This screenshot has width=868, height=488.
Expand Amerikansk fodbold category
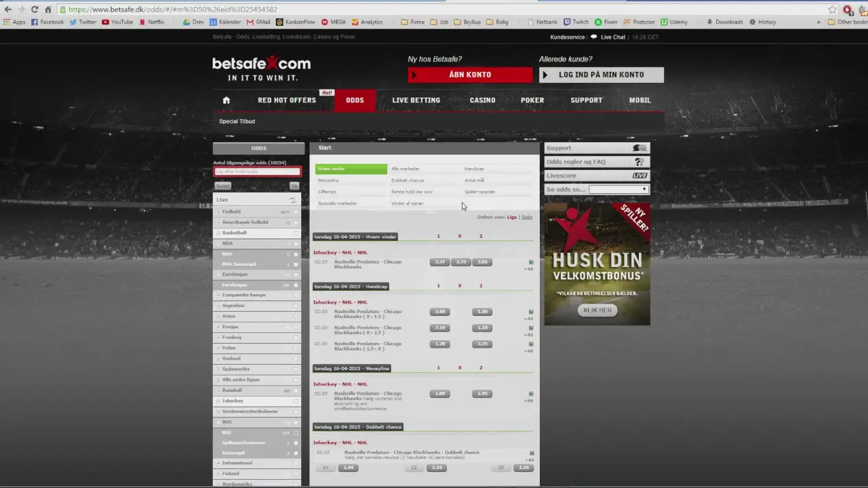tap(218, 222)
